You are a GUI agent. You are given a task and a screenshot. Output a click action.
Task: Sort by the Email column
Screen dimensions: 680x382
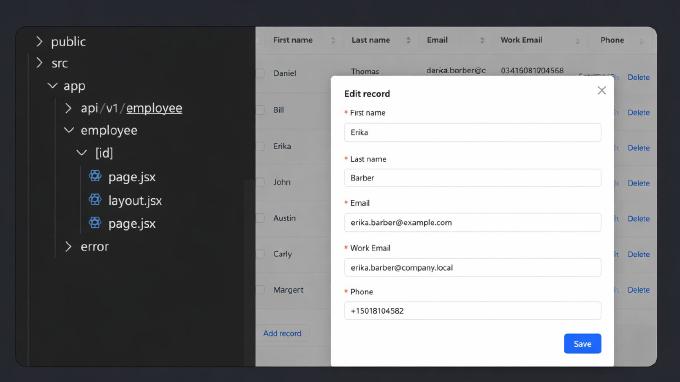coord(482,40)
